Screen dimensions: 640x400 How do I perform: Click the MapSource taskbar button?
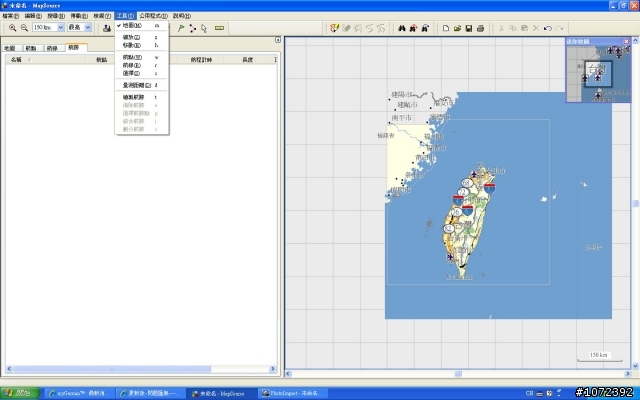(x=222, y=393)
